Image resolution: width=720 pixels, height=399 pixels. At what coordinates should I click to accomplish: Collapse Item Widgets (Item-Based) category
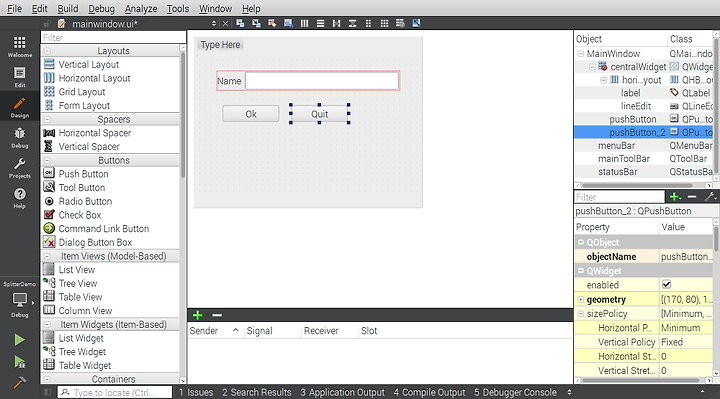pyautogui.click(x=47, y=325)
